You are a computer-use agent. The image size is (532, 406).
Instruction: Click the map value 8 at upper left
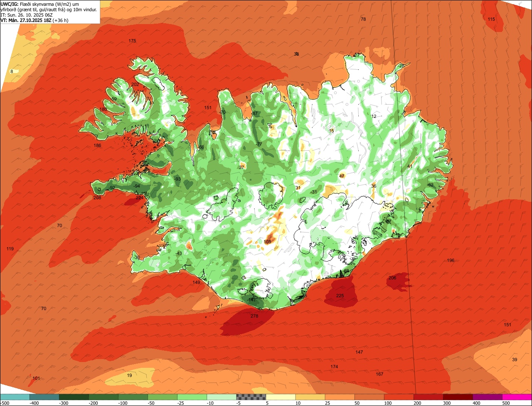(x=12, y=71)
